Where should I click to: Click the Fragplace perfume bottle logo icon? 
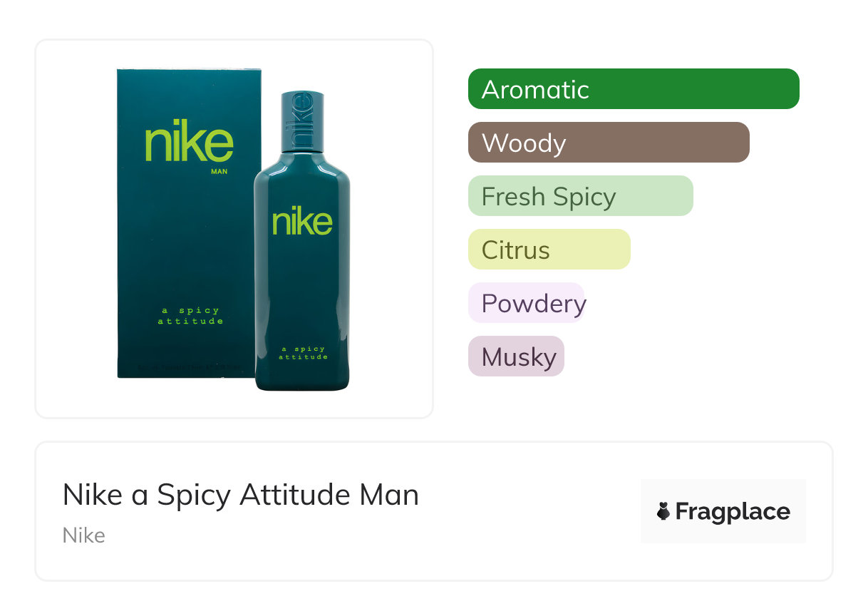[x=663, y=512]
